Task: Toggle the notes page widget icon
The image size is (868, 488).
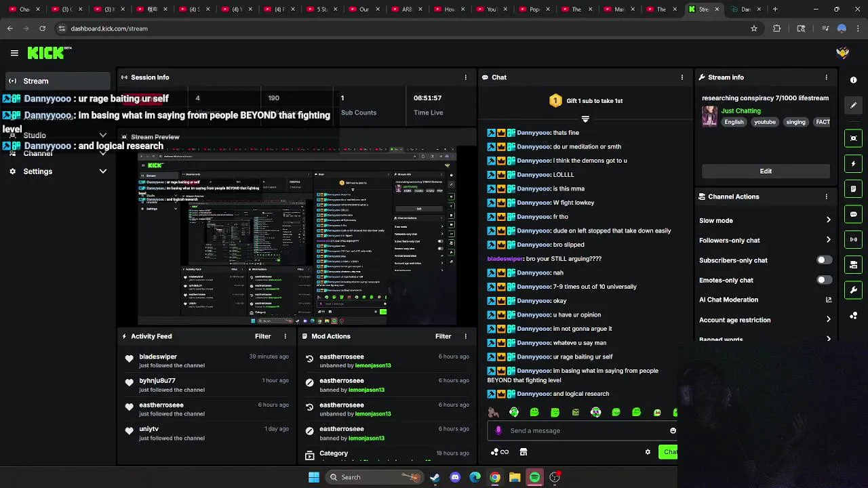Action: (853, 189)
